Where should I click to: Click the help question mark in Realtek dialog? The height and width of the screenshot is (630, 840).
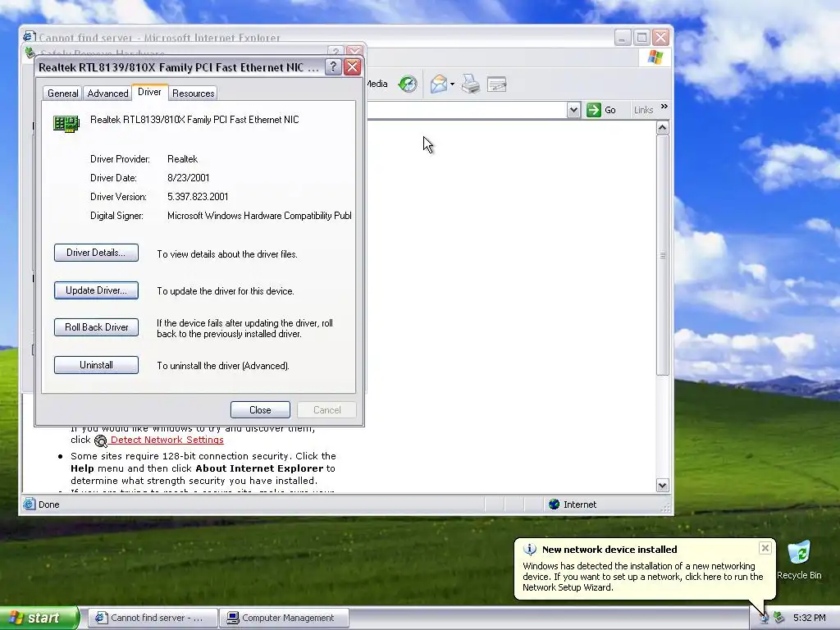(x=333, y=67)
